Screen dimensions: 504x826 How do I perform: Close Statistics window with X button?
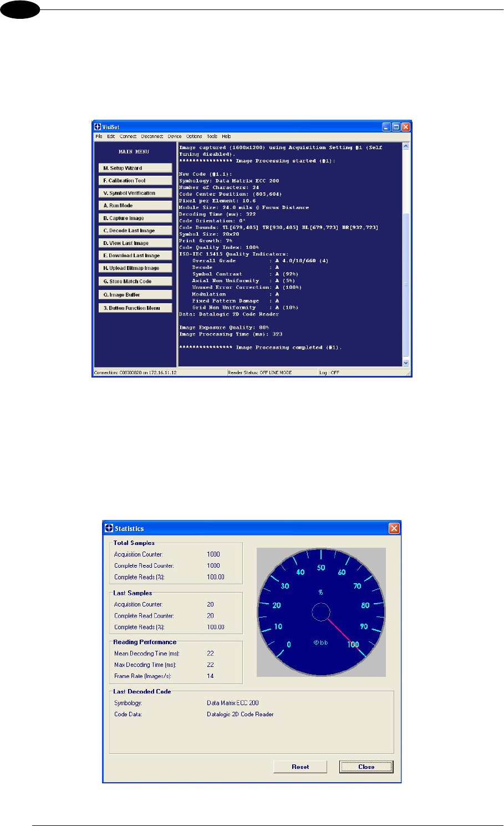[394, 528]
